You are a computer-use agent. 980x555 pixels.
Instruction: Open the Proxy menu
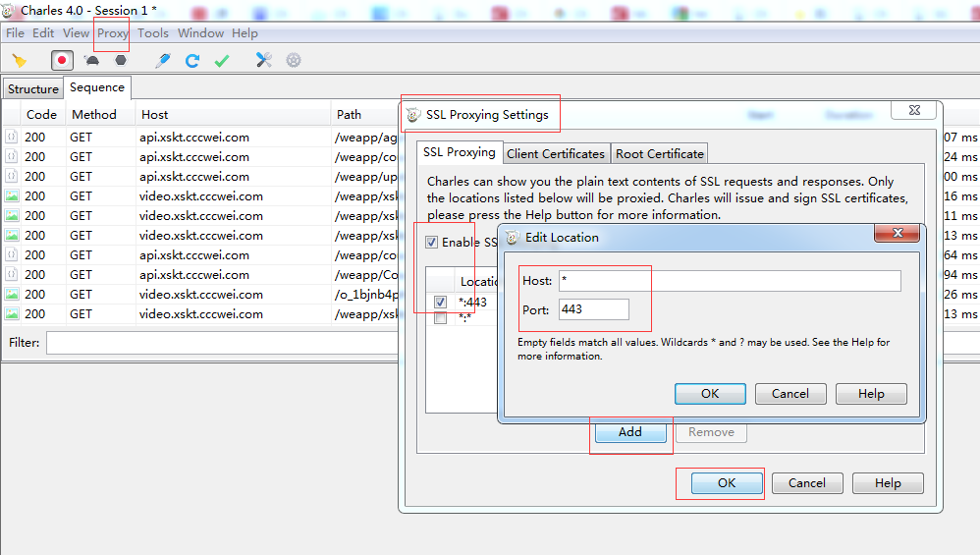coord(113,33)
